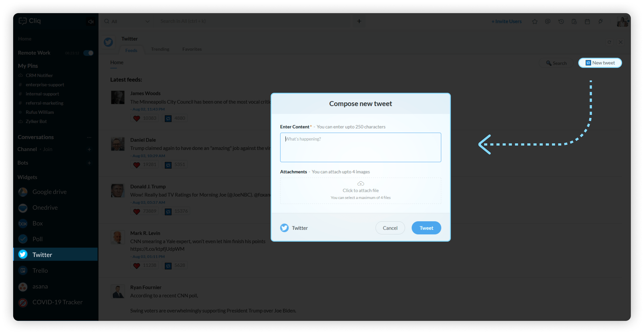Click the Invite Users link
Screen dimensions: 644x334
pos(506,21)
